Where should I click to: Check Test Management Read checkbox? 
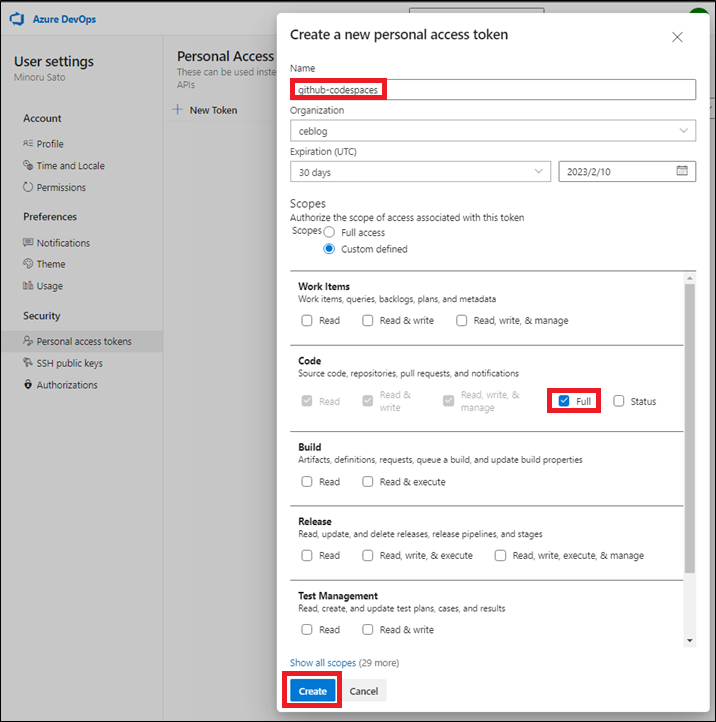307,629
